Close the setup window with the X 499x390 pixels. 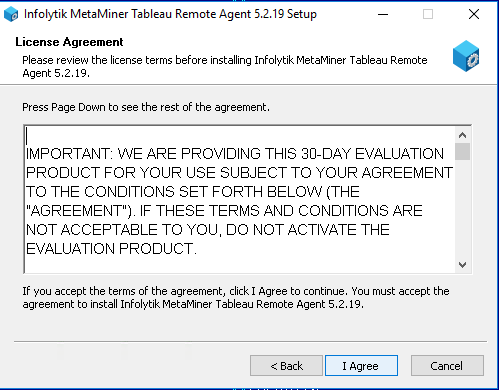pos(474,14)
